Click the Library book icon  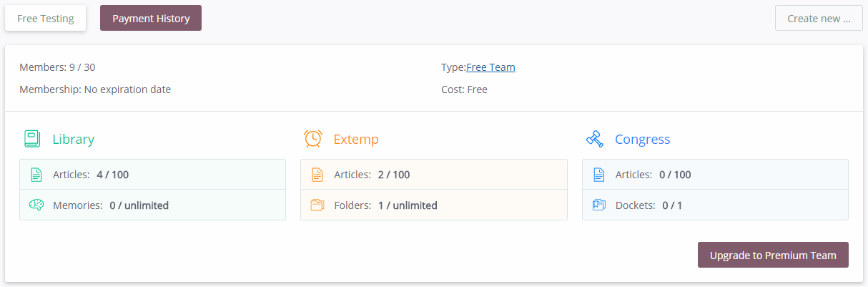pos(31,139)
